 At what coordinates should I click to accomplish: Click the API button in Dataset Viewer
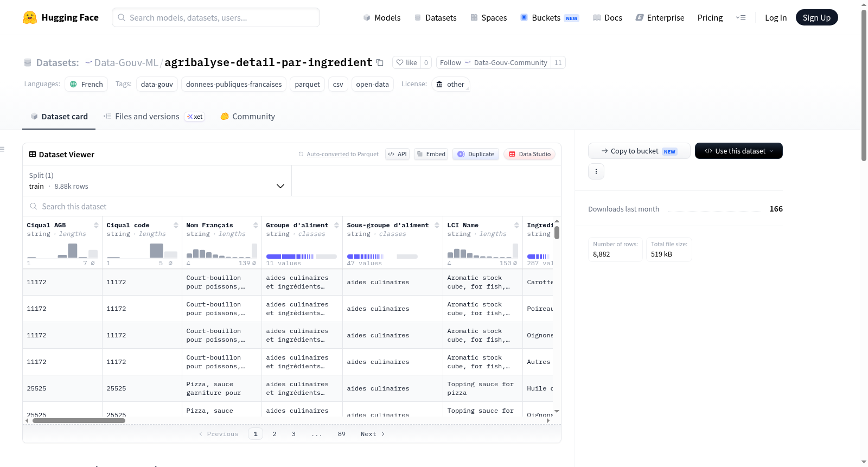pos(397,154)
